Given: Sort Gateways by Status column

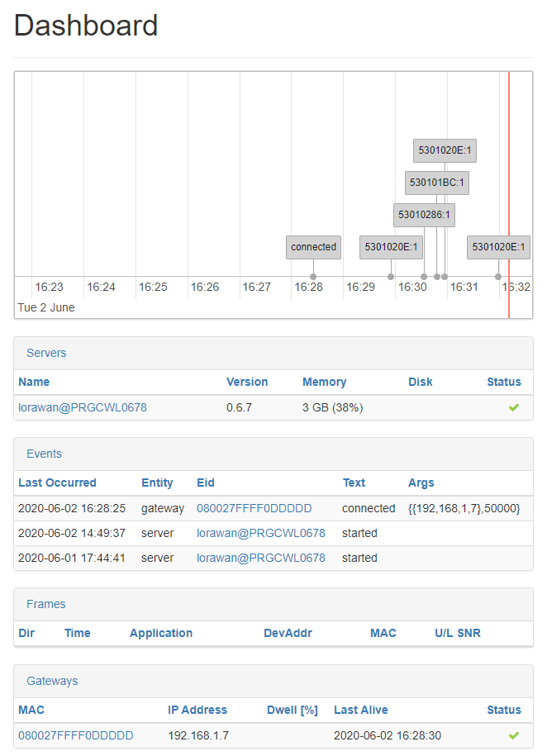Looking at the screenshot, I should 503,711.
